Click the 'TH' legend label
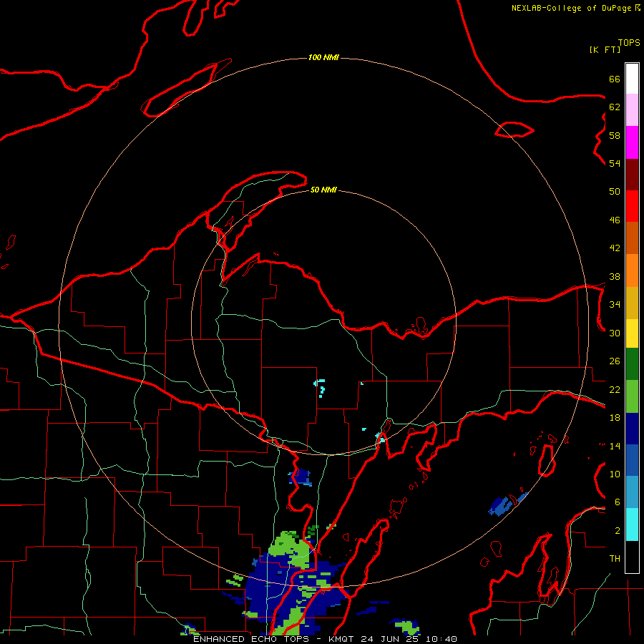Image resolution: width=644 pixels, height=644 pixels. (615, 559)
